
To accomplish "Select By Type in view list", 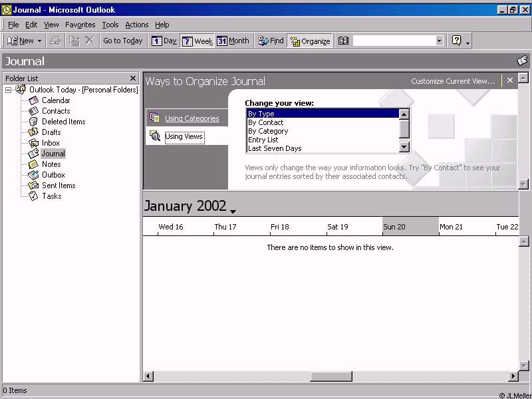I will click(x=323, y=114).
